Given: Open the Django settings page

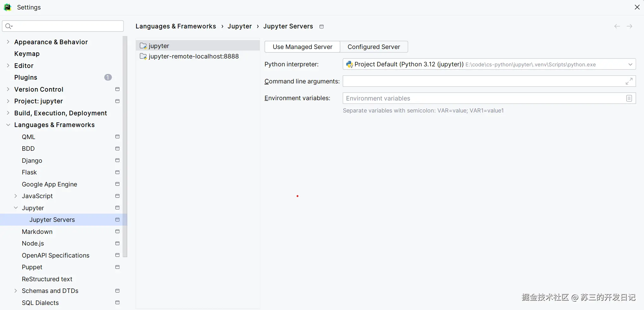Looking at the screenshot, I should [x=32, y=161].
